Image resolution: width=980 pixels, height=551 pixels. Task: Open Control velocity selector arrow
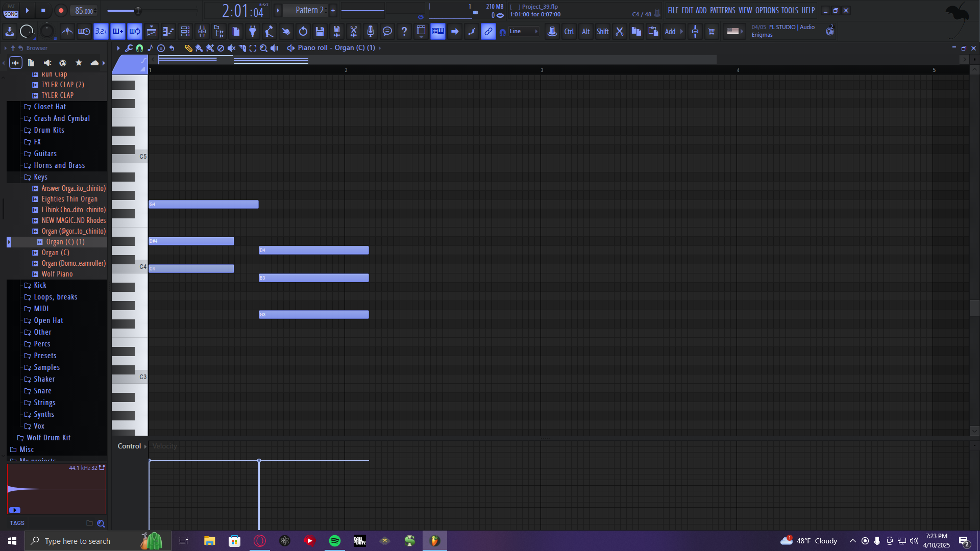pyautogui.click(x=145, y=446)
